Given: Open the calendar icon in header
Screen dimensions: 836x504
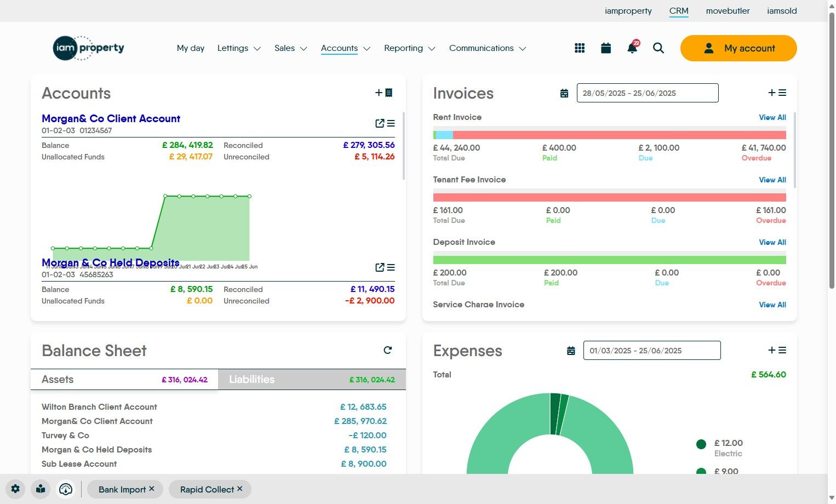Looking at the screenshot, I should tap(606, 48).
